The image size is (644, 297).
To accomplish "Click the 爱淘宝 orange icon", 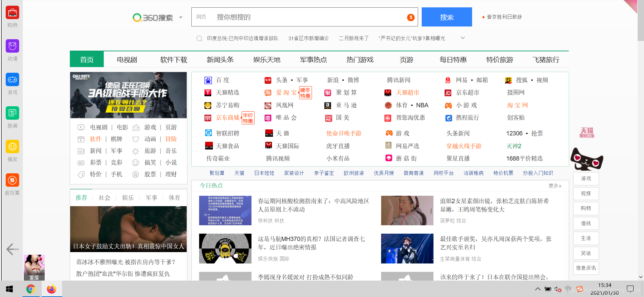I will 268,93.
